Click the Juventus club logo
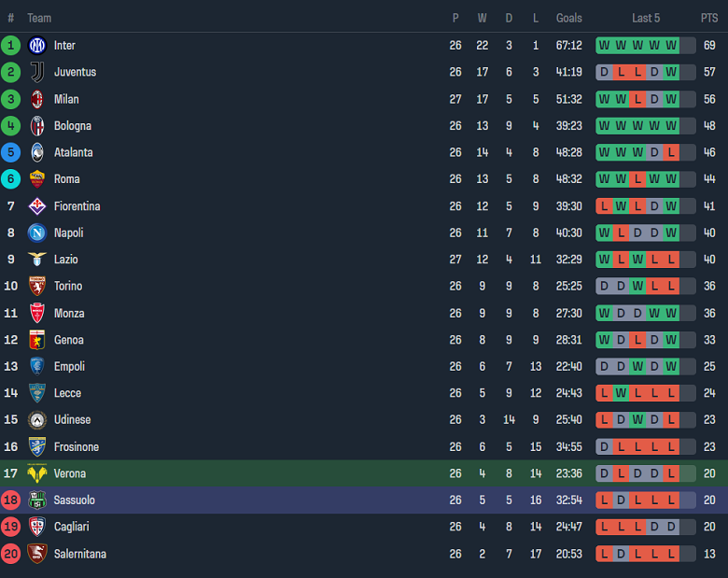 [37, 72]
